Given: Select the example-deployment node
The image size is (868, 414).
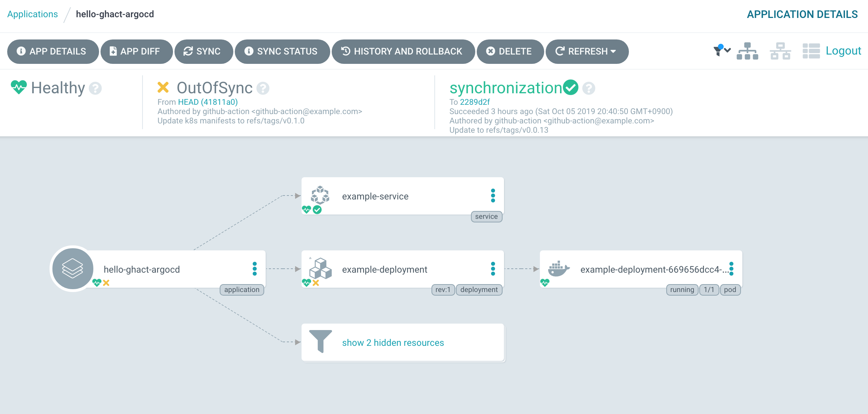Looking at the screenshot, I should pos(384,269).
